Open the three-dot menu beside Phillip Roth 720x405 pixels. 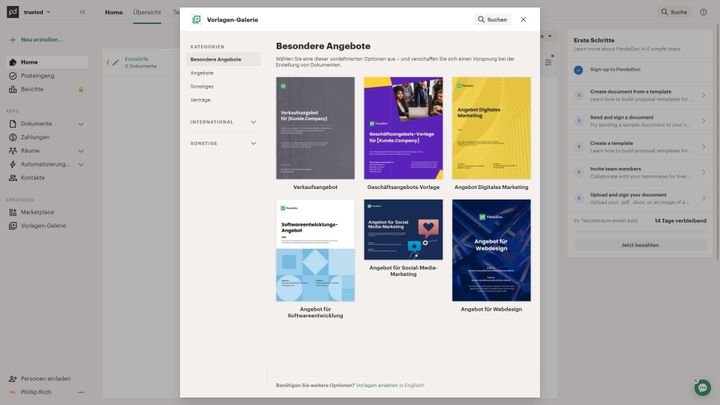click(81, 393)
